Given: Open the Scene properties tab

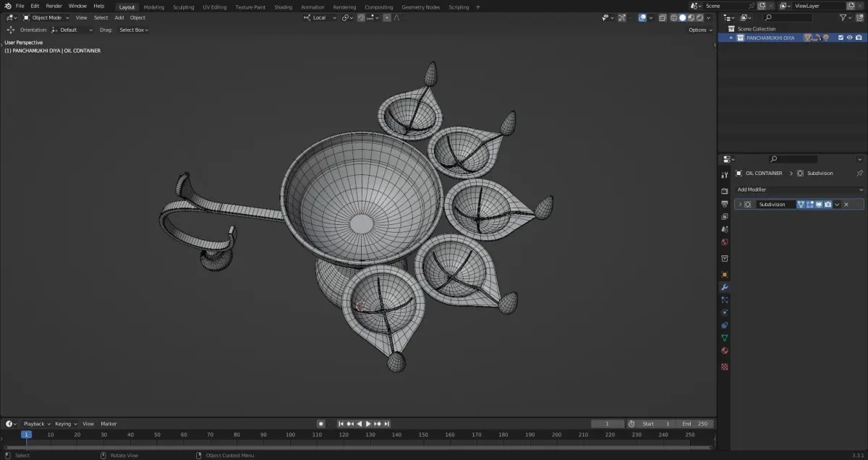Looking at the screenshot, I should click(724, 229).
